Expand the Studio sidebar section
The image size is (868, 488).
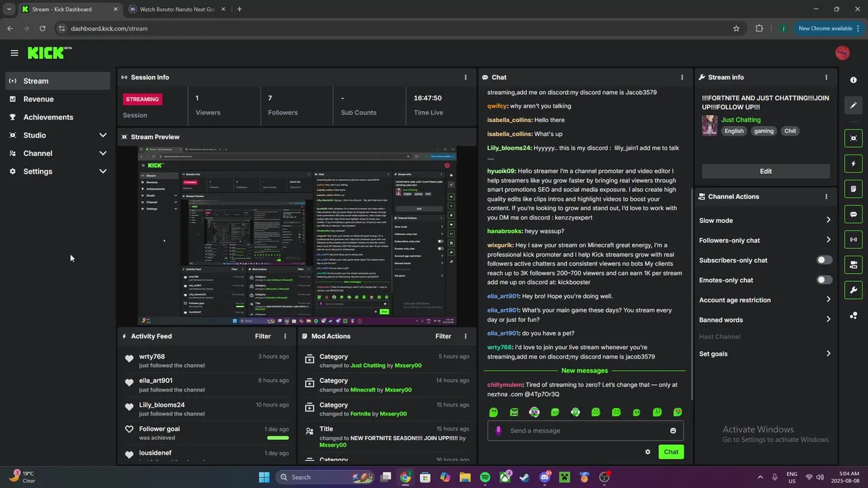point(102,136)
